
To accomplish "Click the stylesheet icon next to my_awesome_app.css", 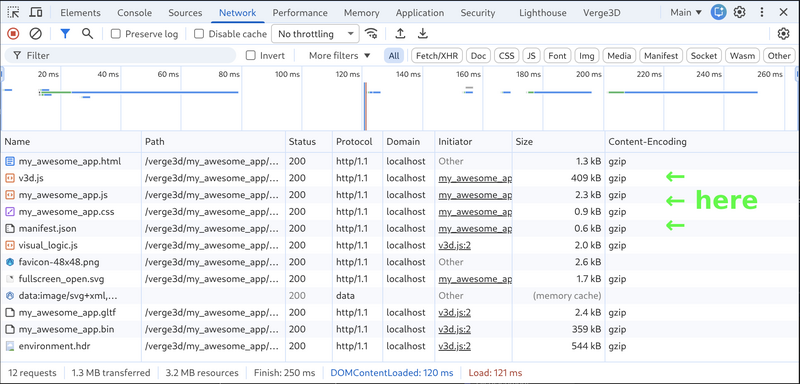I will point(10,212).
